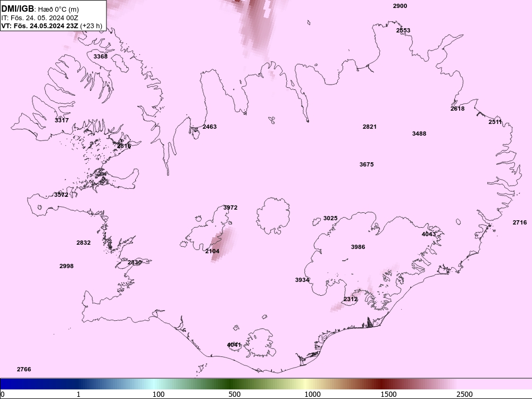Select the 3488 value label
Image resolution: width=532 pixels, height=399 pixels.
(x=419, y=134)
